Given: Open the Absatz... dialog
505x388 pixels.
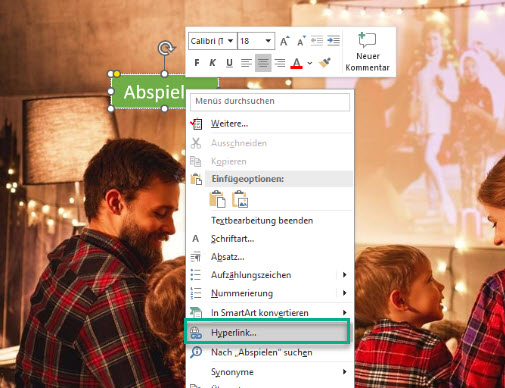Looking at the screenshot, I should point(270,257).
